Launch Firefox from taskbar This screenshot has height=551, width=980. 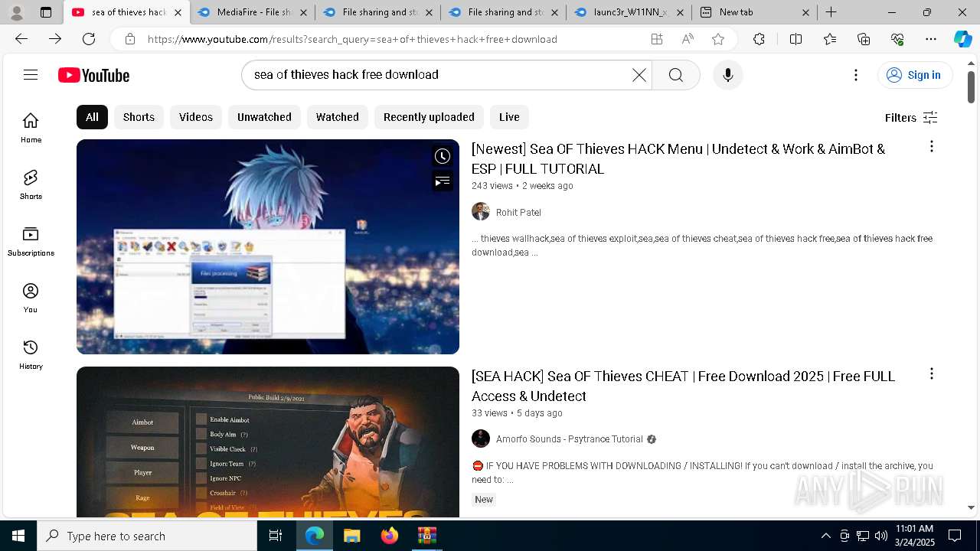pyautogui.click(x=390, y=536)
